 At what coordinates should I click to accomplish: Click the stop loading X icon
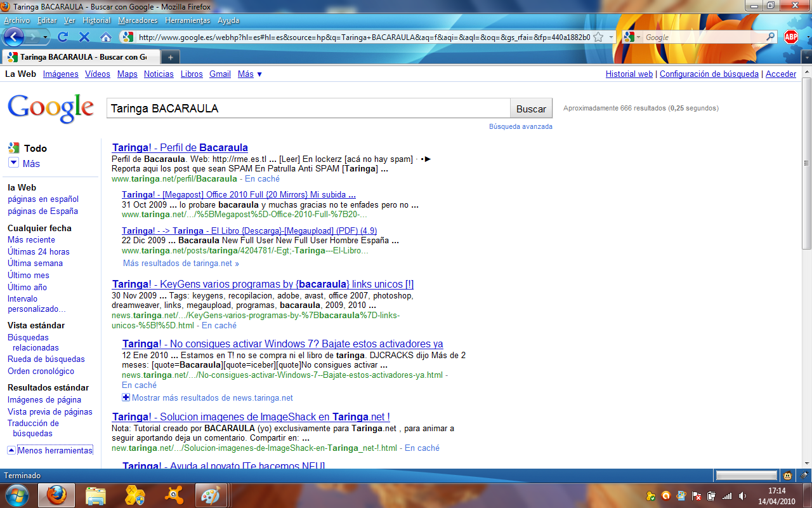(x=84, y=37)
